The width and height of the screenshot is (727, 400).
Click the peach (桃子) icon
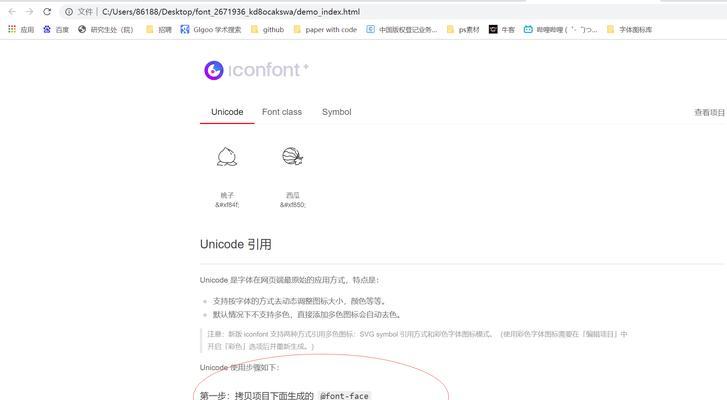pos(227,157)
